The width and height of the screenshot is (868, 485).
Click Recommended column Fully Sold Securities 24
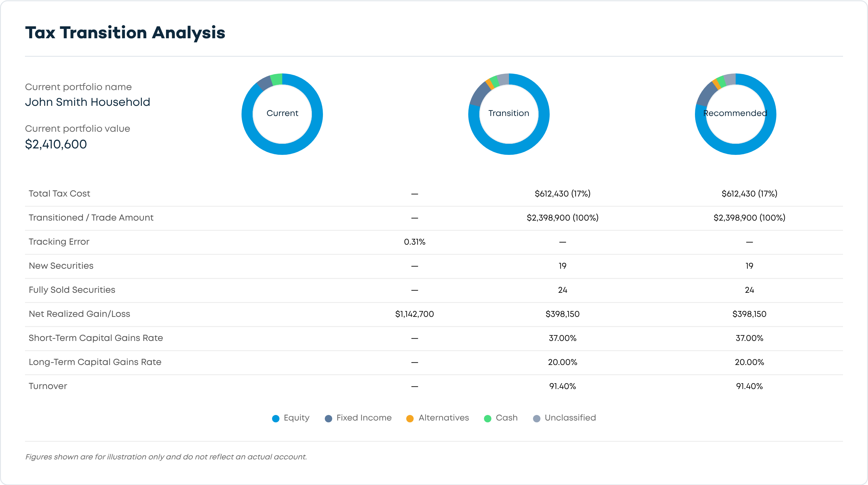point(749,290)
